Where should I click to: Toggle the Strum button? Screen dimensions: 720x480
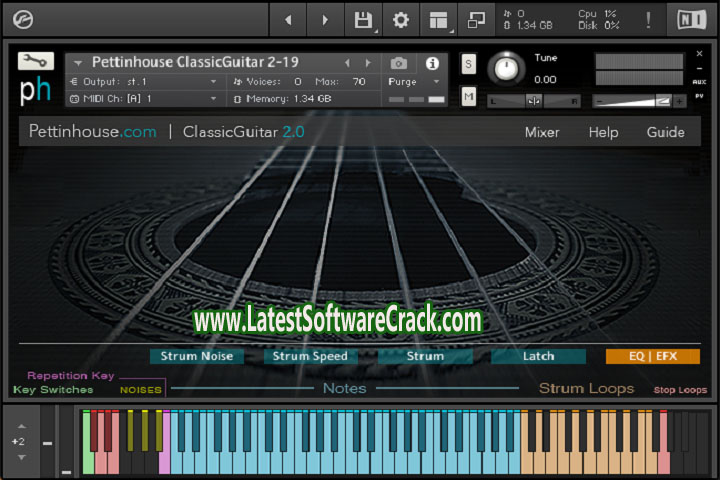click(425, 356)
